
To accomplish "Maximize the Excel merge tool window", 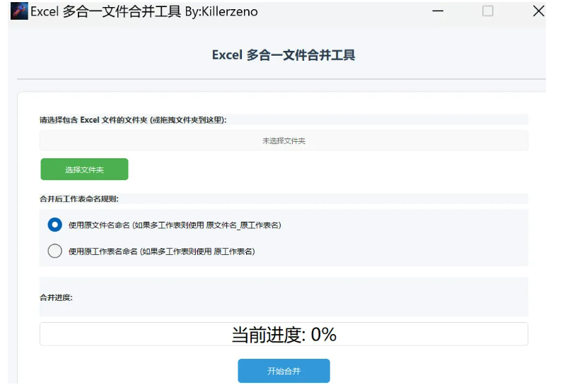I will coord(487,11).
